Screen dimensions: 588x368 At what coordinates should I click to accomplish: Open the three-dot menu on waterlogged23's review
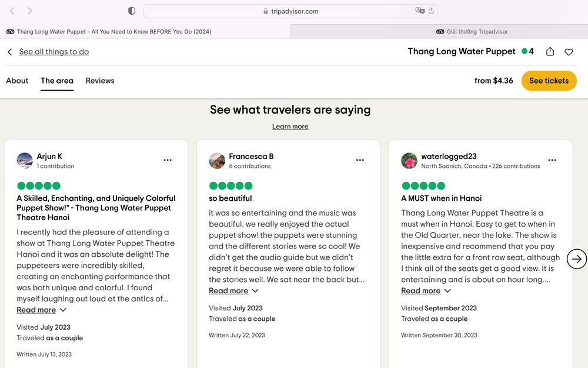coord(552,160)
